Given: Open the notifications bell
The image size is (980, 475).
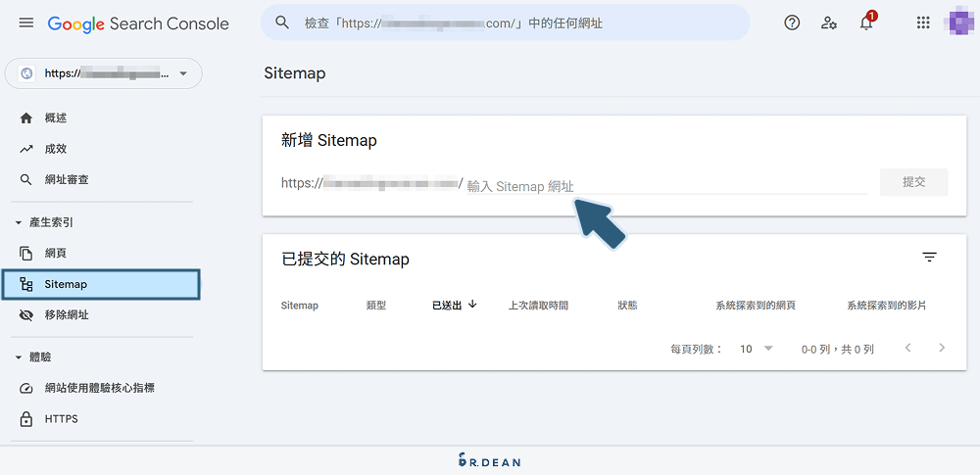Looking at the screenshot, I should [866, 24].
